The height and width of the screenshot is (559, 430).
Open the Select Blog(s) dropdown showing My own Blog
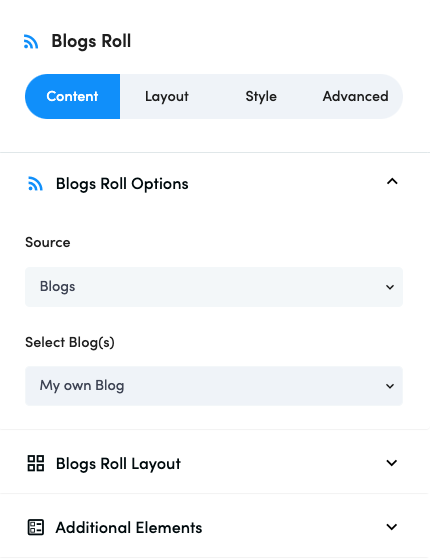click(x=214, y=386)
